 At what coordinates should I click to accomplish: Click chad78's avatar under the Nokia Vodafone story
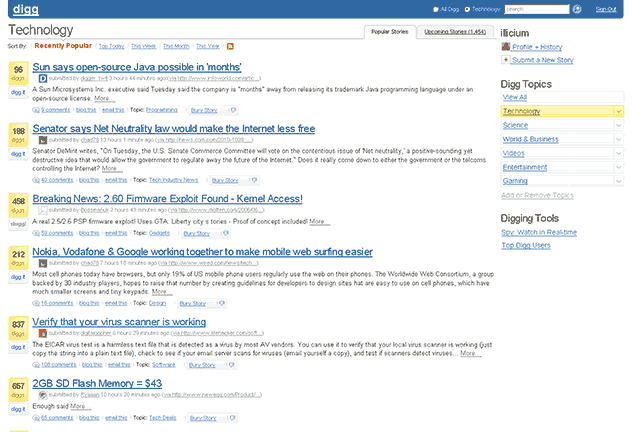pos(43,263)
